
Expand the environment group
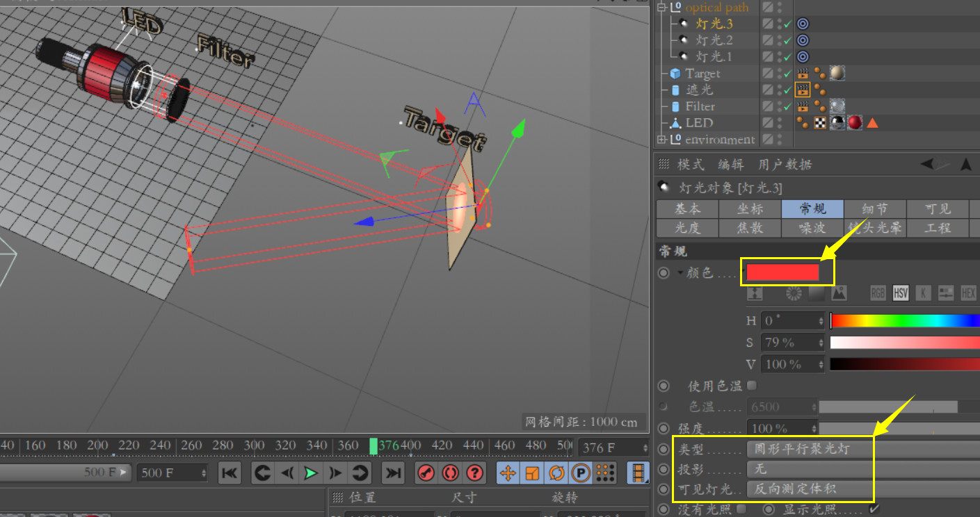(x=661, y=140)
